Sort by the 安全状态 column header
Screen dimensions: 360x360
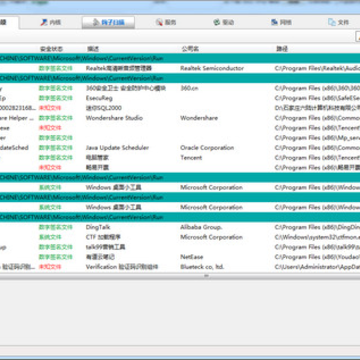[x=51, y=49]
